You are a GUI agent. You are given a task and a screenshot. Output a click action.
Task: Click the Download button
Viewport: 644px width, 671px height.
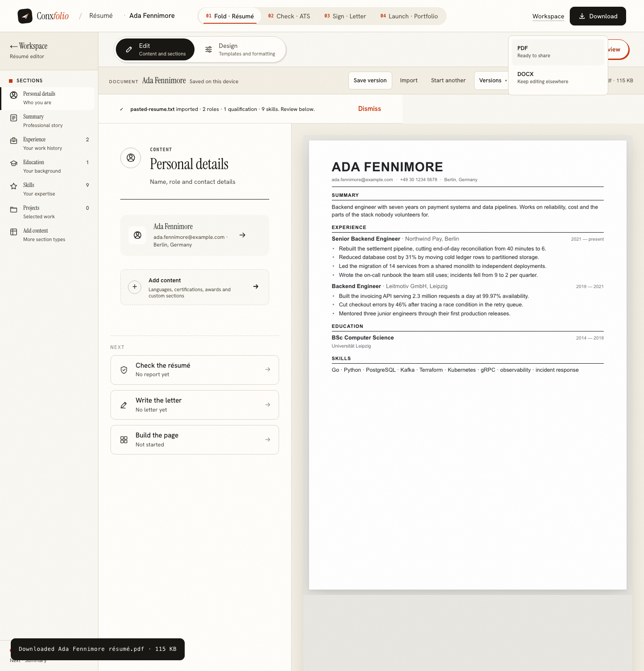click(x=598, y=16)
